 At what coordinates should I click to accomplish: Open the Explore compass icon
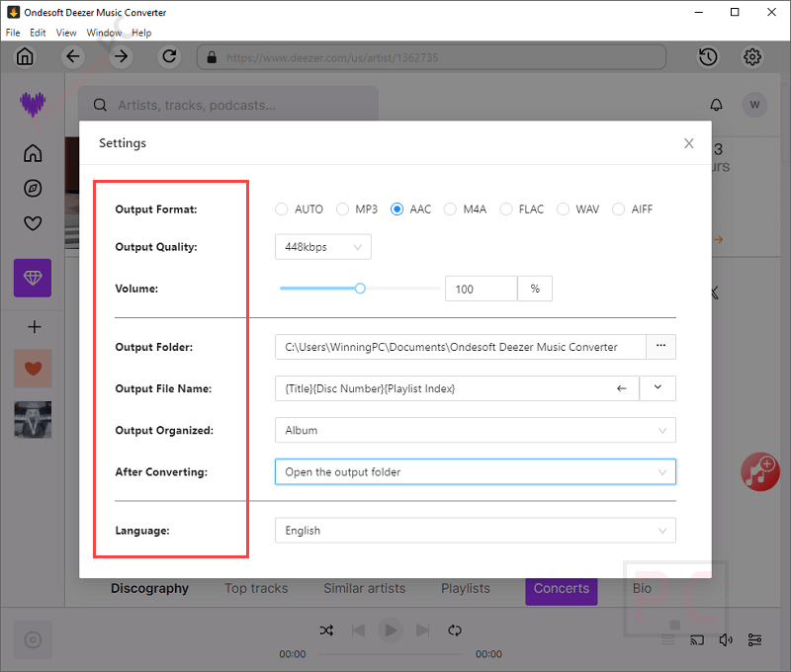(x=33, y=189)
